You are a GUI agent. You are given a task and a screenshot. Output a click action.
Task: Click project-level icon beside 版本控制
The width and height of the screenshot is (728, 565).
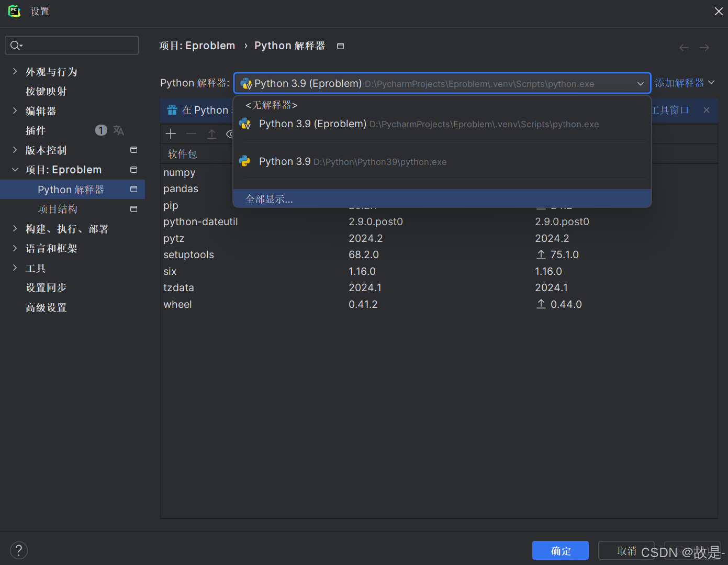tap(134, 150)
